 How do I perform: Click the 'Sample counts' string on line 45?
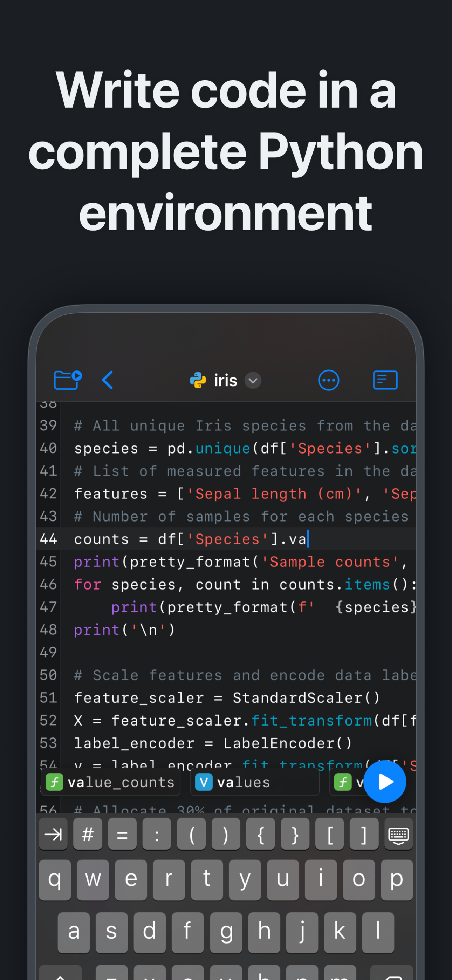330,562
